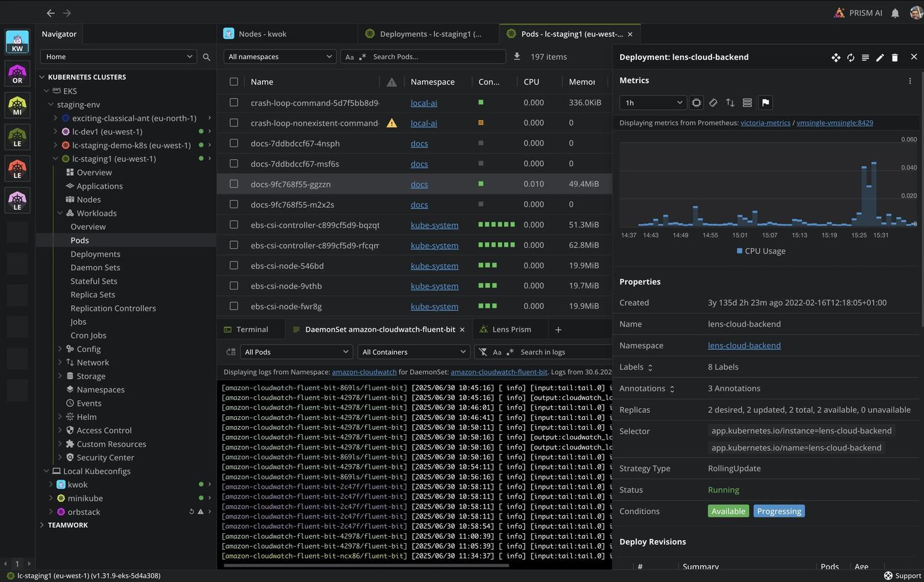Toggle the checkbox for crash-loop-command-5d7f5bb8d9 pod
The height and width of the screenshot is (582, 924).
[234, 102]
